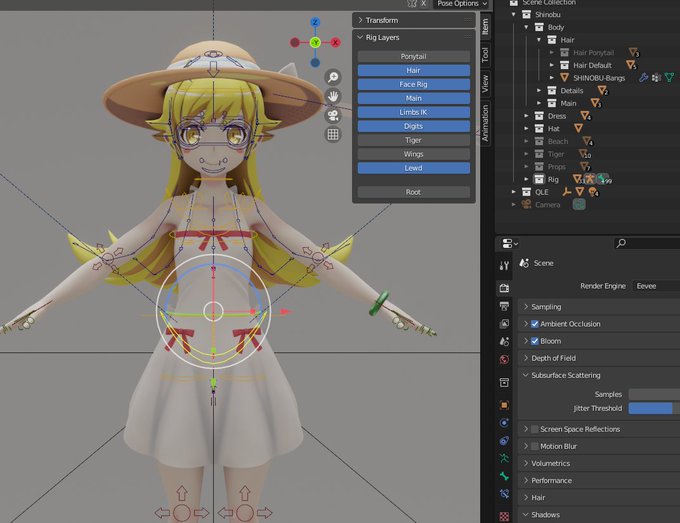Switch orthographic view with the grid icon
This screenshot has height=523, width=680.
click(333, 134)
